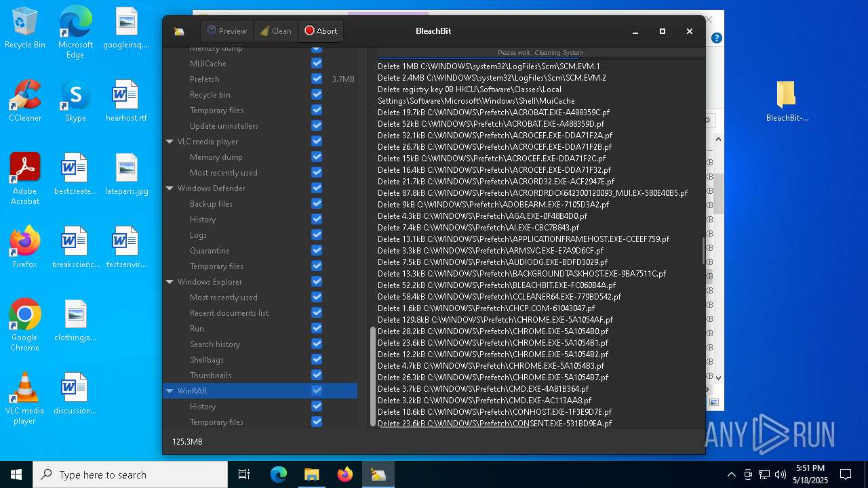Show hidden tray icons chevron
Screen dimensions: 868x488
point(731,474)
